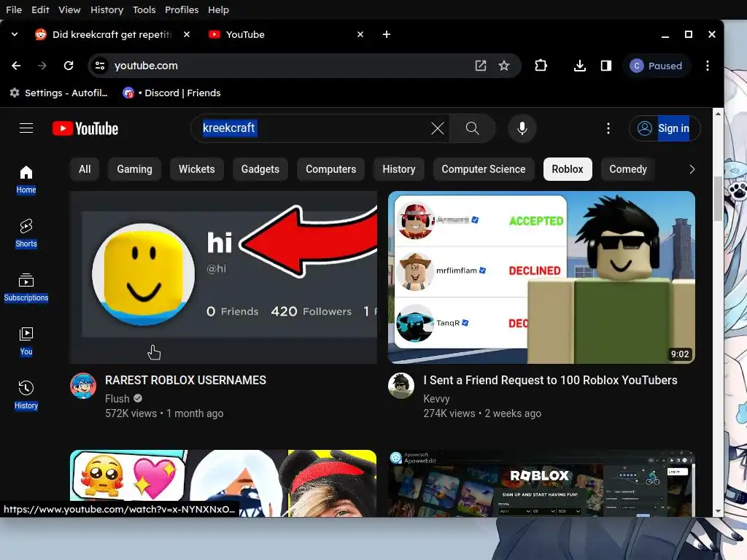Open Settings - Autofill bookmark
747x560 pixels.
pyautogui.click(x=59, y=93)
